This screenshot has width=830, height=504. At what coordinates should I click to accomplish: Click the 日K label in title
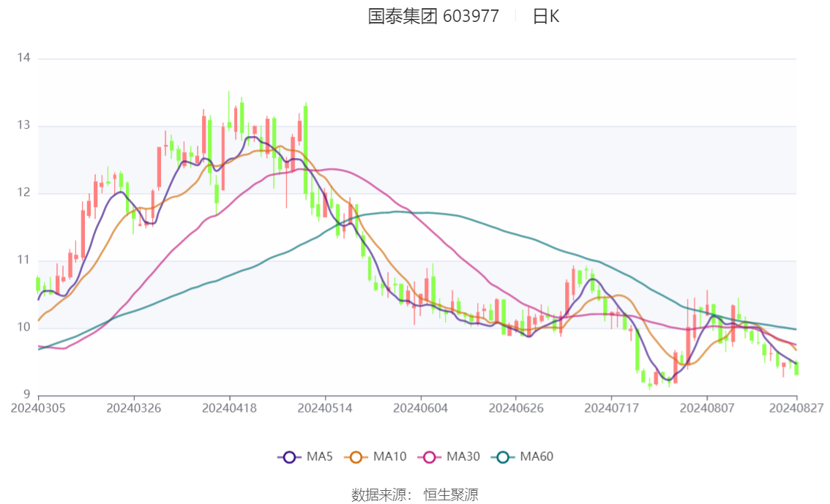click(x=546, y=16)
